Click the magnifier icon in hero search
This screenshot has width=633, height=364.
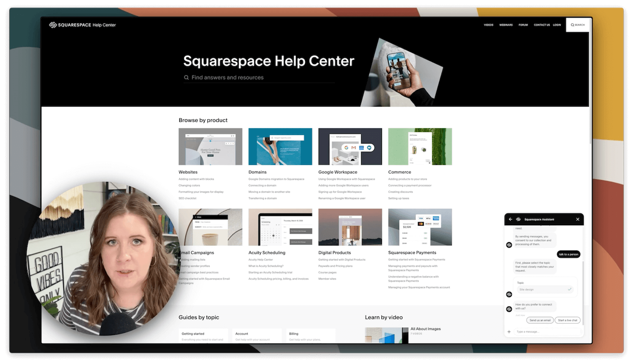[186, 78]
